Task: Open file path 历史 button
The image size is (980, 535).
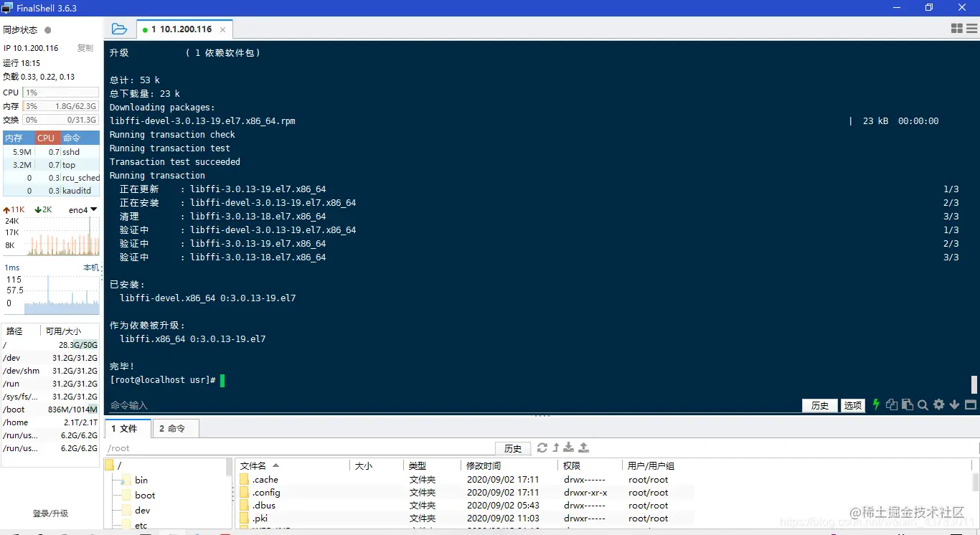Action: (x=513, y=448)
